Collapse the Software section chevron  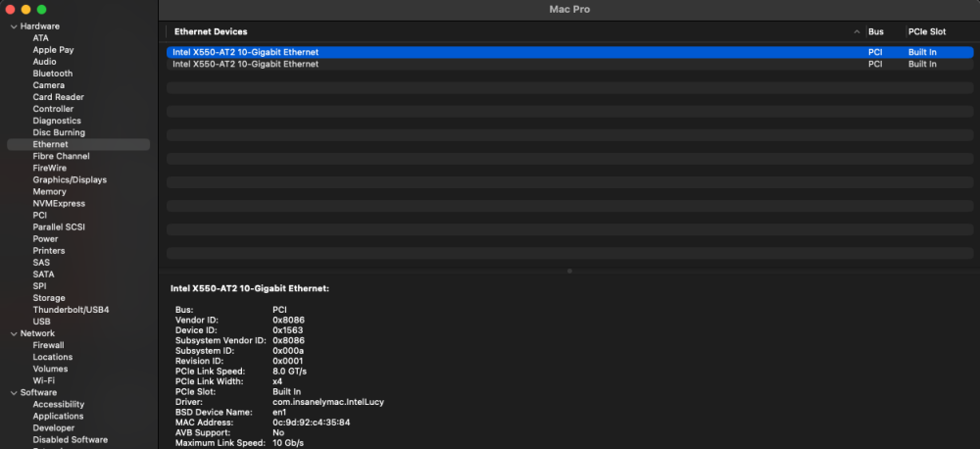pyautogui.click(x=14, y=393)
